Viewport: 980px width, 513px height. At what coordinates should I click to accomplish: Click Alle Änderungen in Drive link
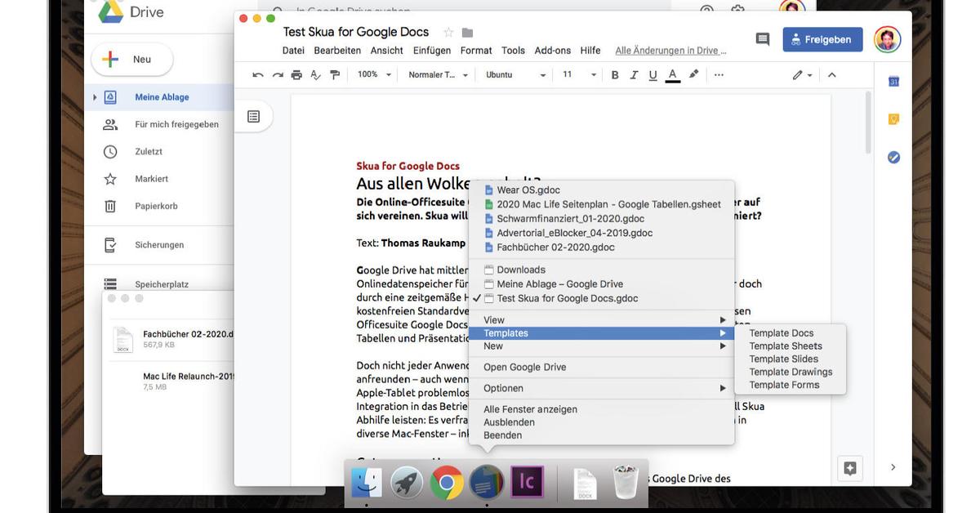pos(670,51)
